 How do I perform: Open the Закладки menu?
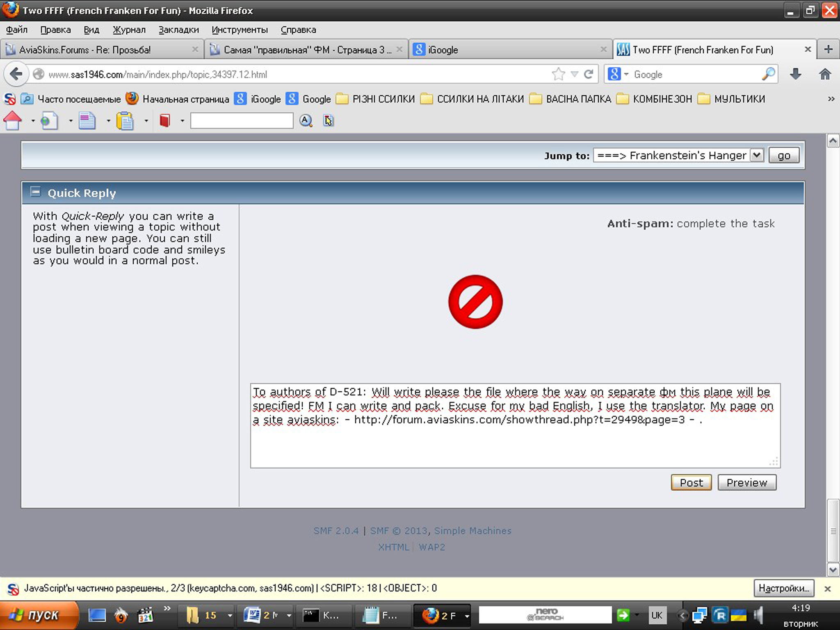click(178, 30)
